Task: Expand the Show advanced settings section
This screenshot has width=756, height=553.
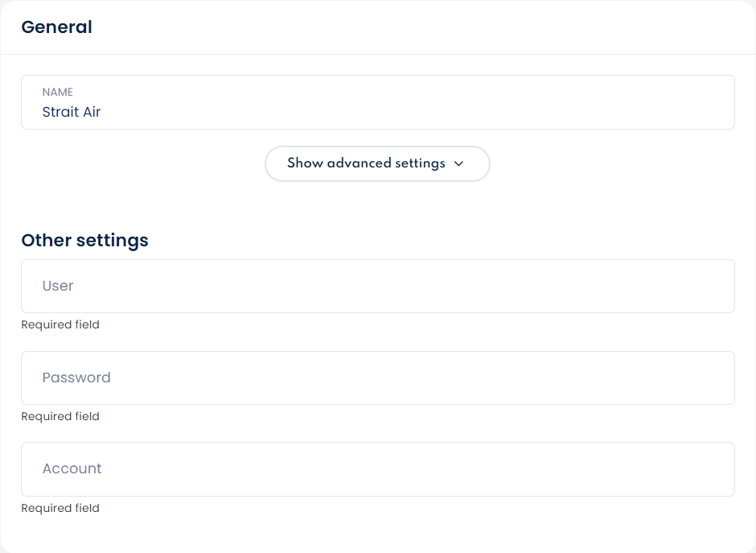Action: tap(377, 163)
